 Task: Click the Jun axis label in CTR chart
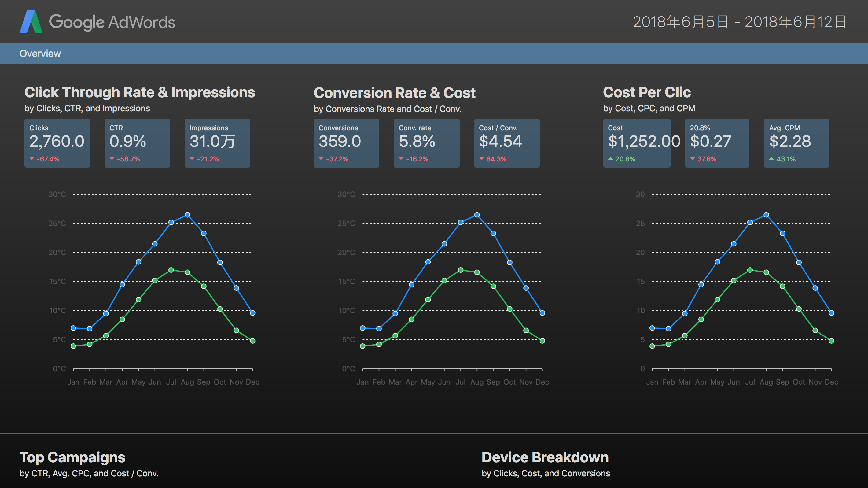[155, 382]
